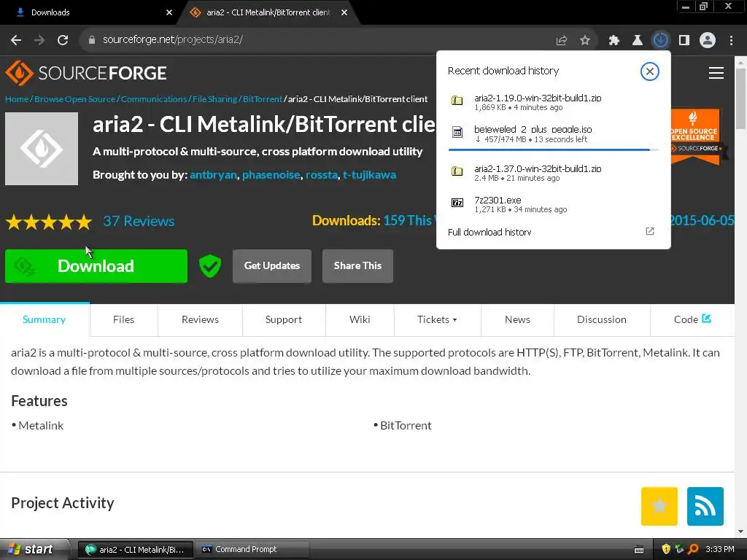Click the blue RSS feed icon
This screenshot has width=747, height=560.
pyautogui.click(x=705, y=506)
